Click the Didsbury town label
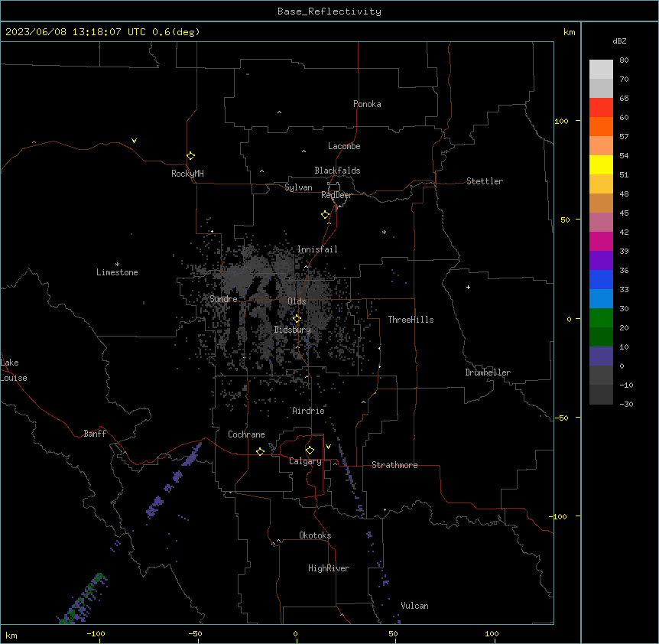659x644 pixels. [293, 330]
